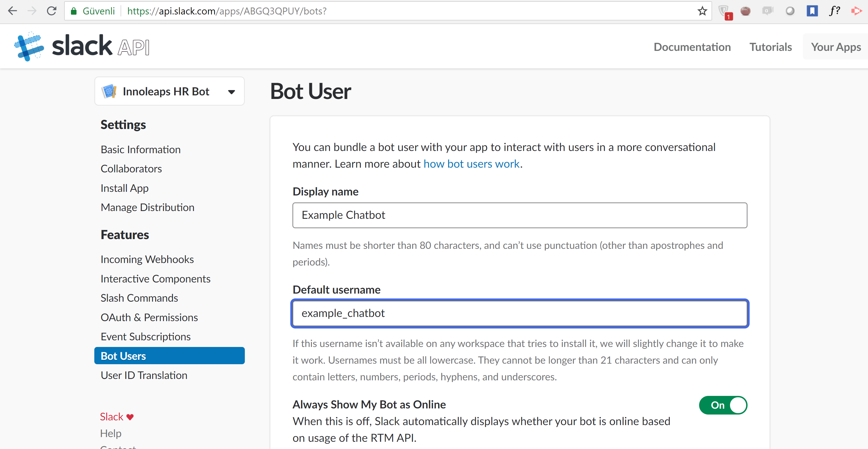Click the shield extension icon with badge

pos(724,11)
